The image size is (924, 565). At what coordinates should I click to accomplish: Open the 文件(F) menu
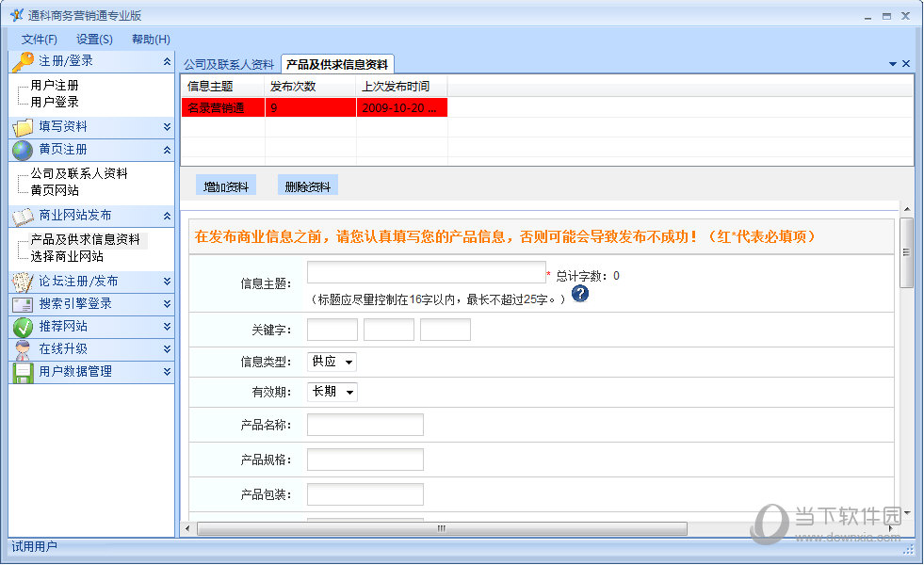pos(40,39)
